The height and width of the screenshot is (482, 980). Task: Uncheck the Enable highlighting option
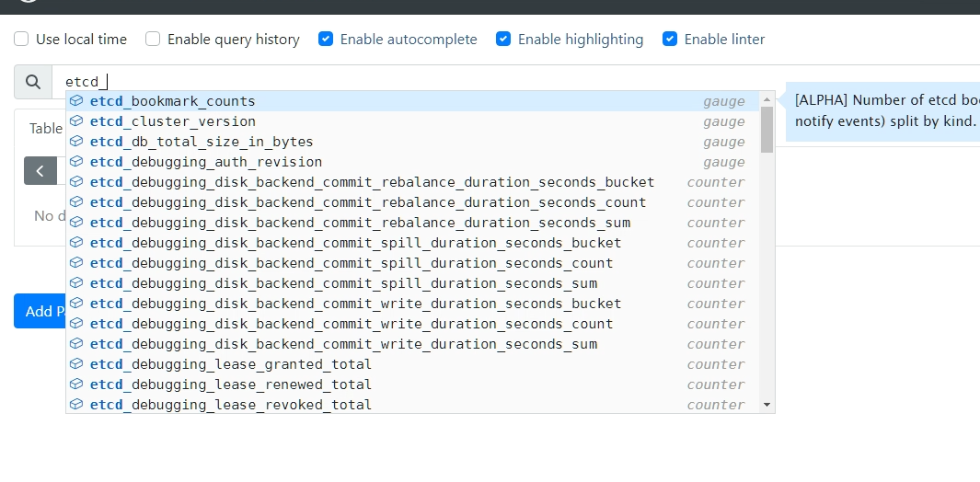(x=503, y=40)
